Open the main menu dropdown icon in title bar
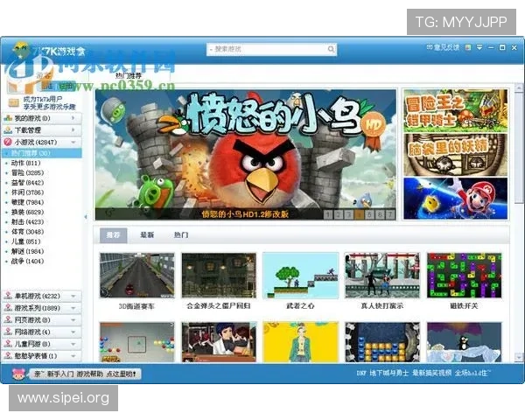 tap(479, 47)
